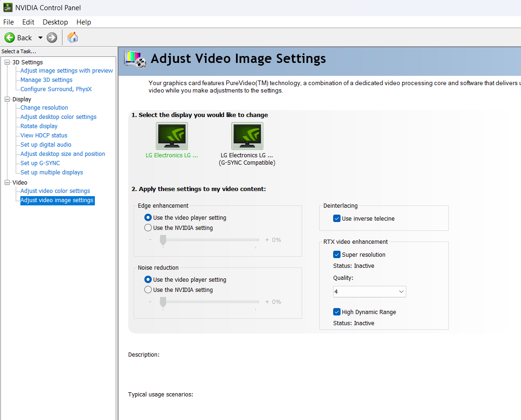Open Set up G-SYNC
This screenshot has width=521, height=420.
click(x=40, y=163)
